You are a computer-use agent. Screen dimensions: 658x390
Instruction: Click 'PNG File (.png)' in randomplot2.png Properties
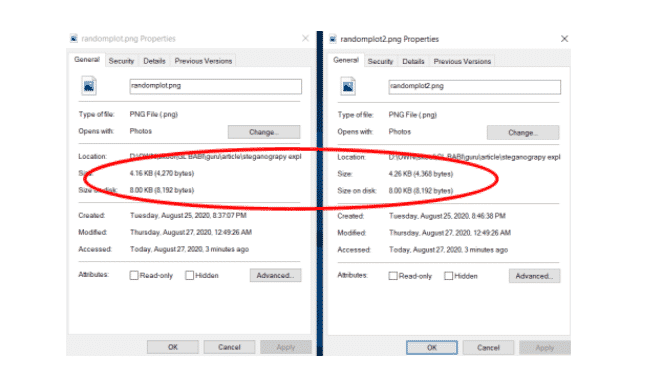(x=413, y=115)
